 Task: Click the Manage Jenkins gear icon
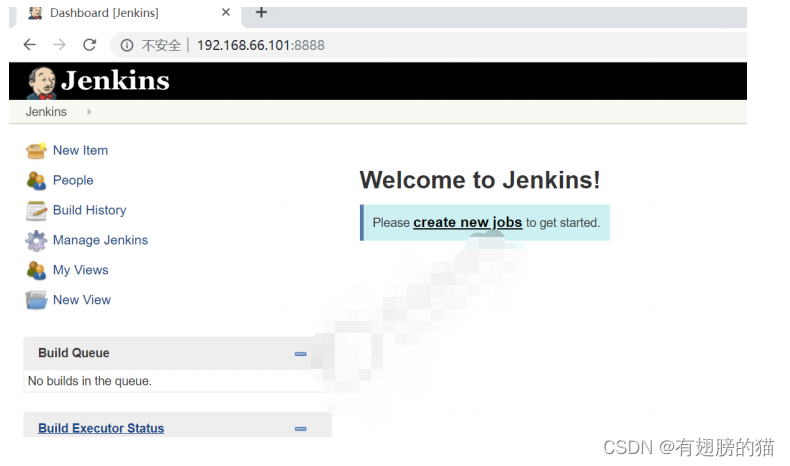[x=36, y=240]
